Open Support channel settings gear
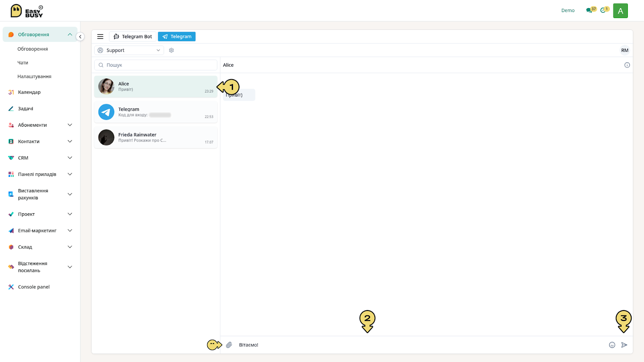This screenshot has width=644, height=362. coord(171,50)
